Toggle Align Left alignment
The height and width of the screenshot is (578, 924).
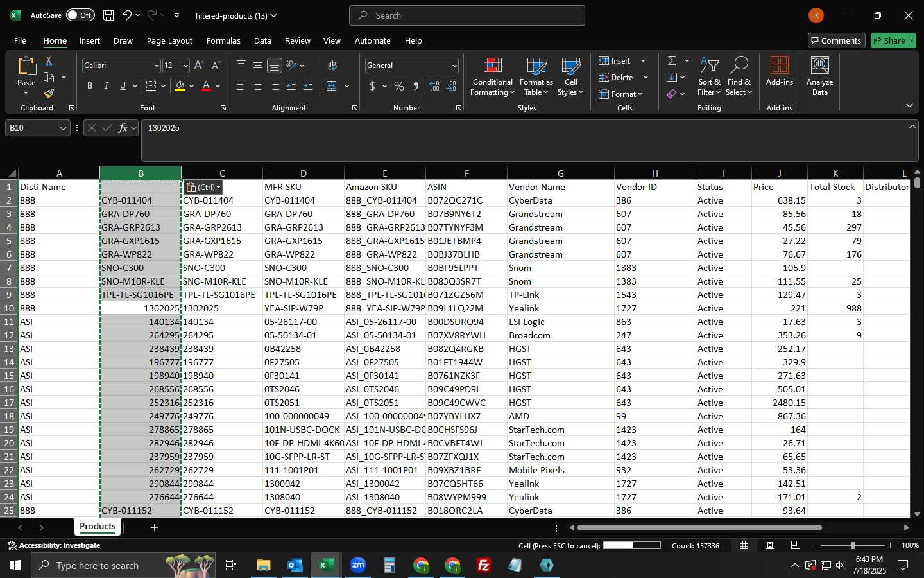241,86
